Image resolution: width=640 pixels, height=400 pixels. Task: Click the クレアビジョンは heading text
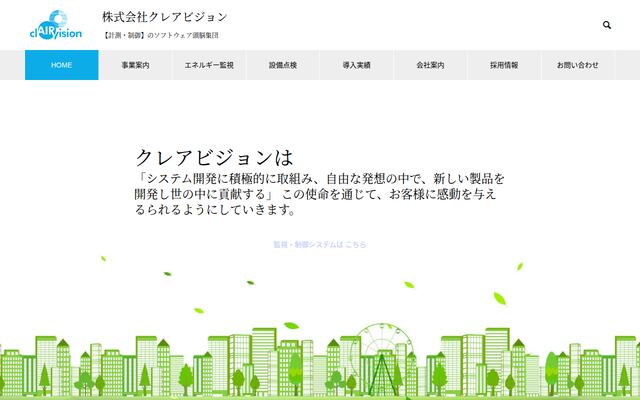(215, 158)
